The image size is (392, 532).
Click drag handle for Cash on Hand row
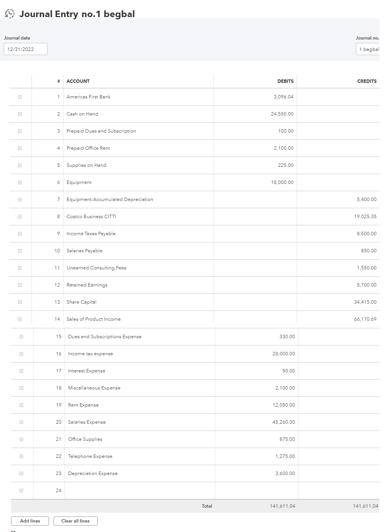pyautogui.click(x=20, y=114)
